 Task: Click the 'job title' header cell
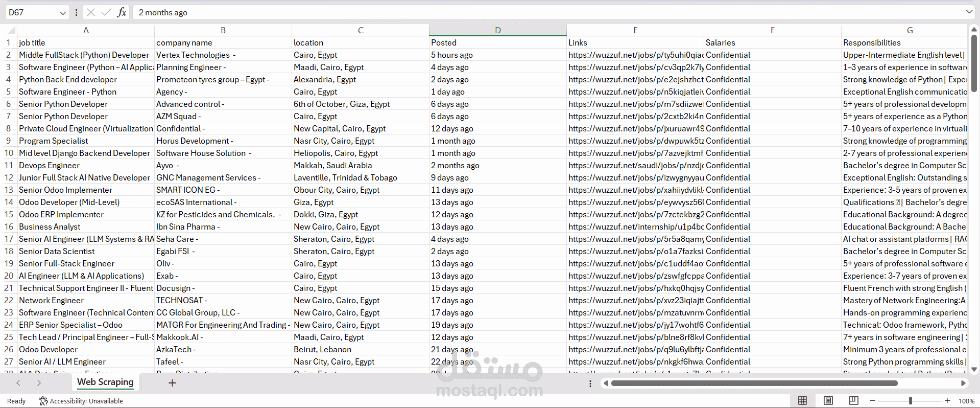pos(86,42)
